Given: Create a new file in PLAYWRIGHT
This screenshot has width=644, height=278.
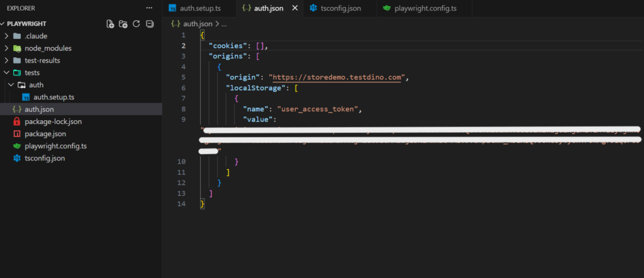Looking at the screenshot, I should (110, 24).
